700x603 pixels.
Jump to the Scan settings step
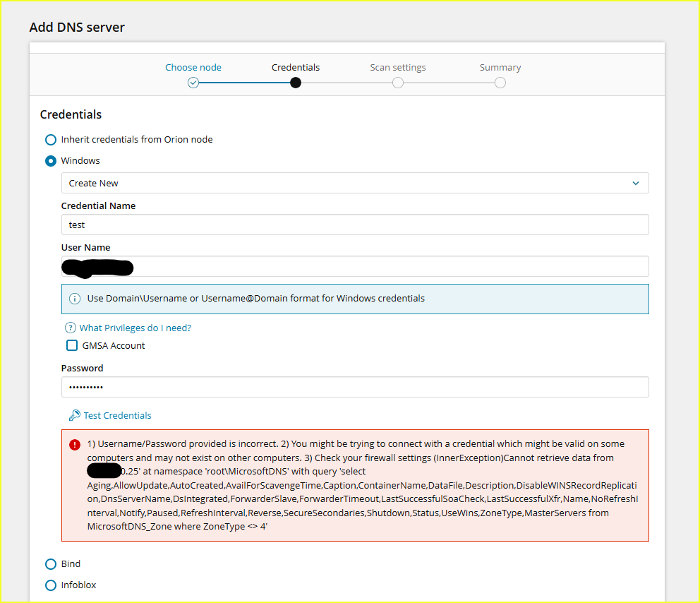tap(398, 68)
